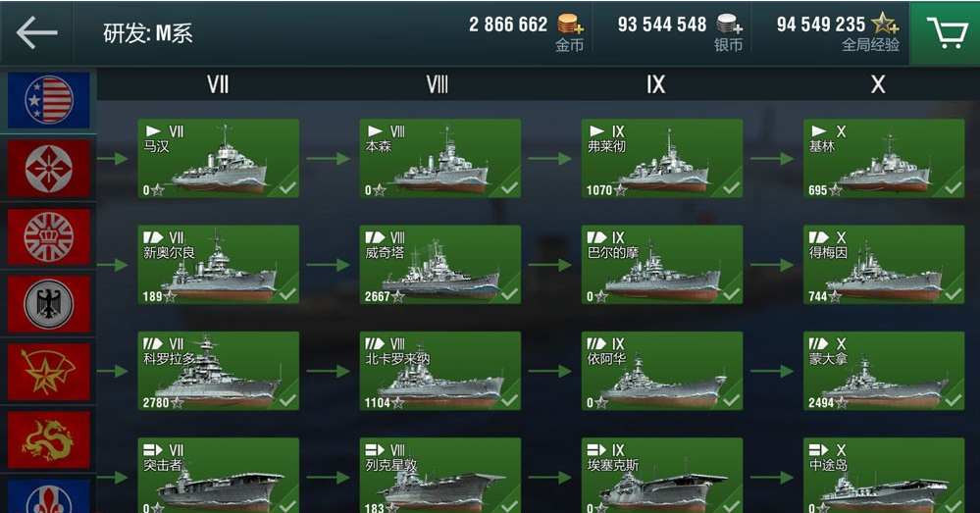Open the shopping cart store
Image resolution: width=980 pixels, height=513 pixels.
coord(945,33)
